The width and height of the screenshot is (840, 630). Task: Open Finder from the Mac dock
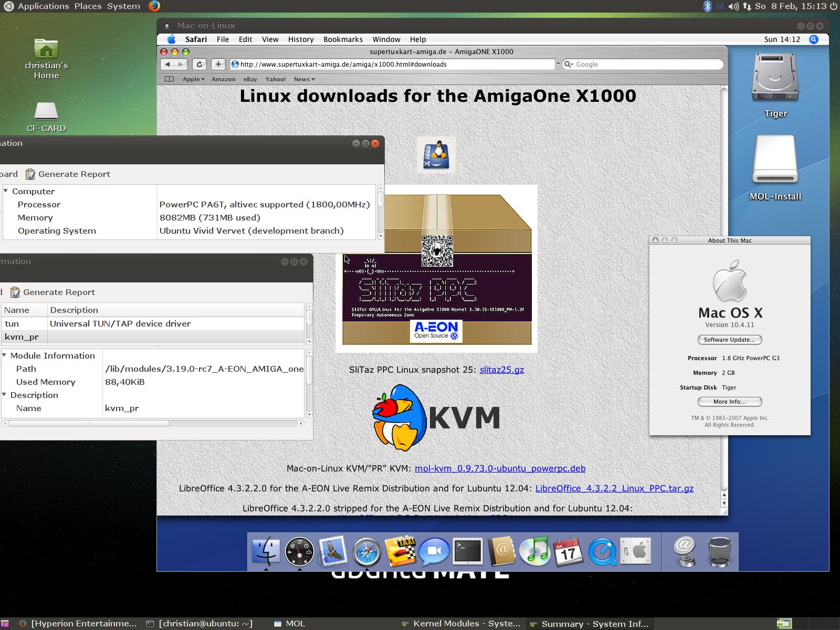tap(267, 551)
